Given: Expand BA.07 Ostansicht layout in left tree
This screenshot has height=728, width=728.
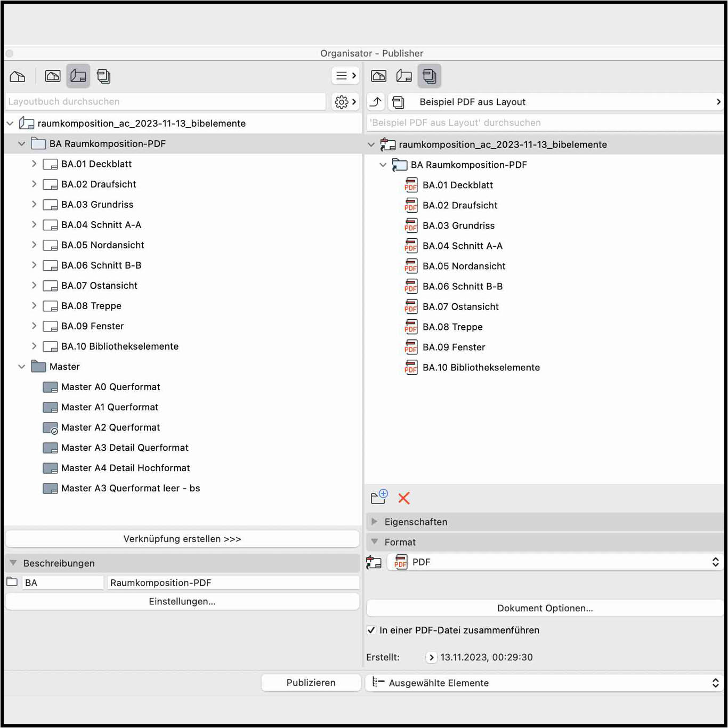Looking at the screenshot, I should [x=34, y=285].
